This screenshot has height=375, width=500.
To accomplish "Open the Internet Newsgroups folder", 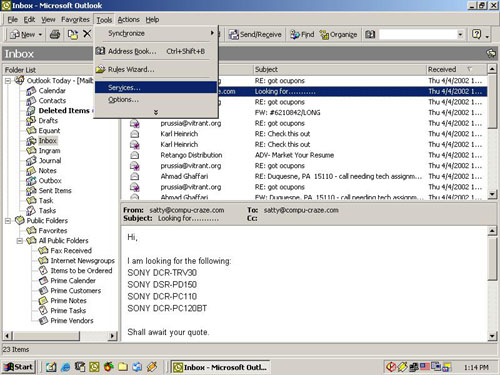I will (82, 261).
